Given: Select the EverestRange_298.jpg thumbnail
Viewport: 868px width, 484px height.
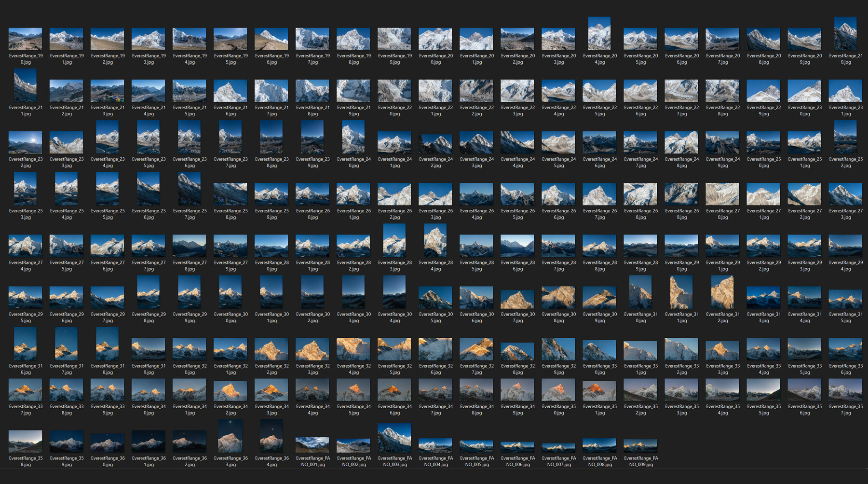Looking at the screenshot, I should pyautogui.click(x=149, y=292).
